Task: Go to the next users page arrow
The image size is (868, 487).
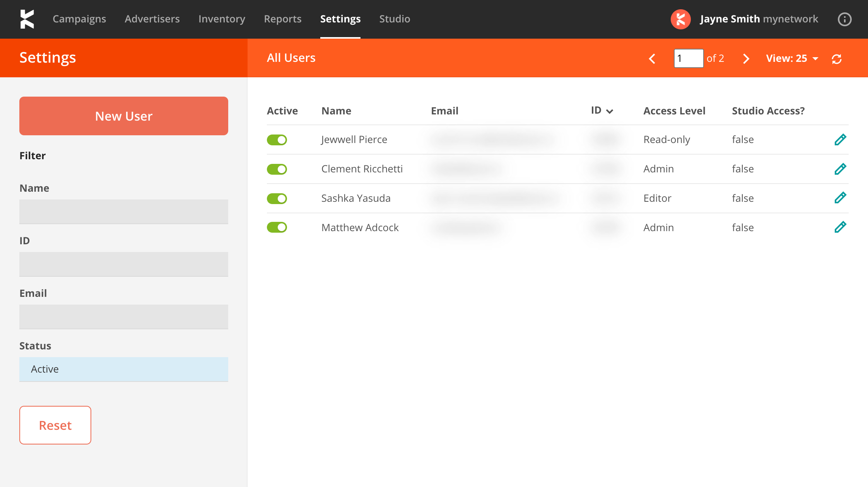Action: (746, 59)
